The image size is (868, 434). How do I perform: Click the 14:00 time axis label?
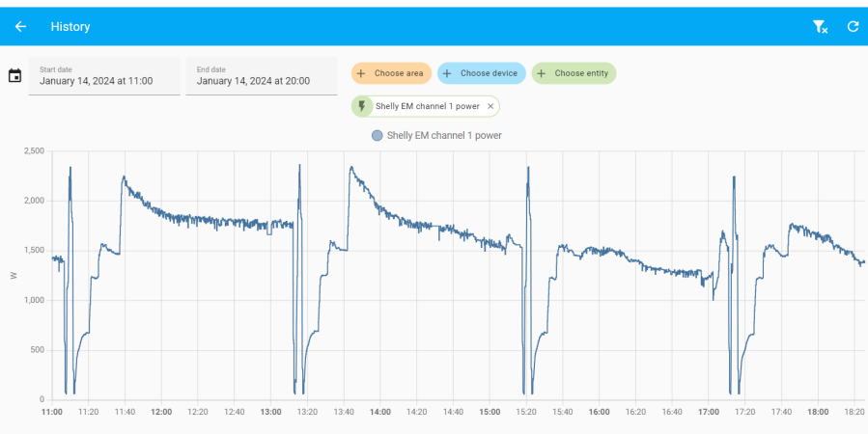(379, 412)
